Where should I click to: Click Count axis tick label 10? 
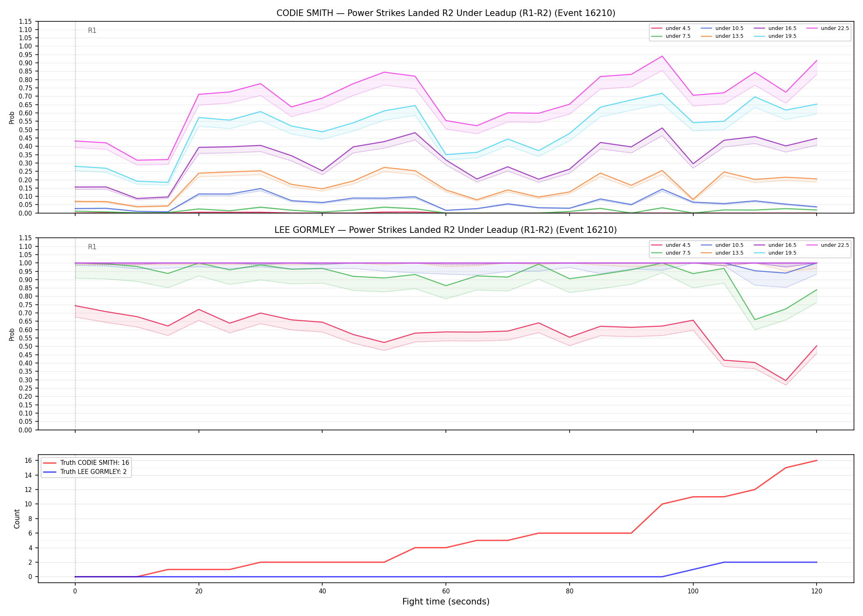click(28, 504)
